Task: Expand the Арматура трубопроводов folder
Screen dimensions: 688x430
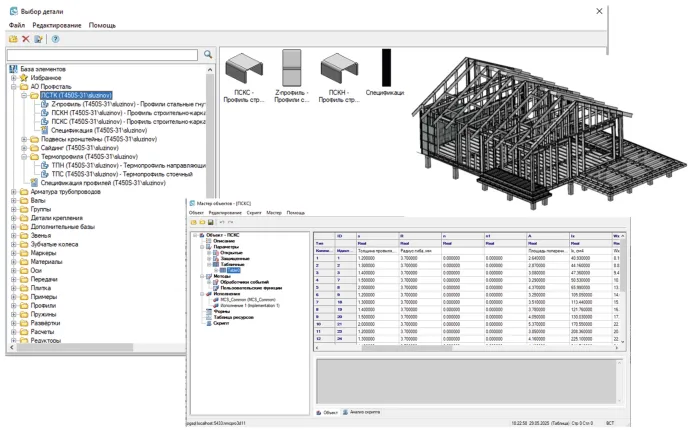Action: coord(14,192)
